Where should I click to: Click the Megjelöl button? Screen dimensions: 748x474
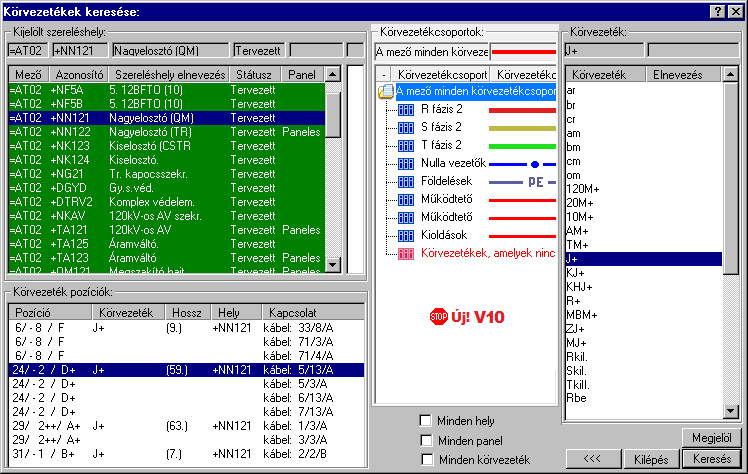click(712, 438)
